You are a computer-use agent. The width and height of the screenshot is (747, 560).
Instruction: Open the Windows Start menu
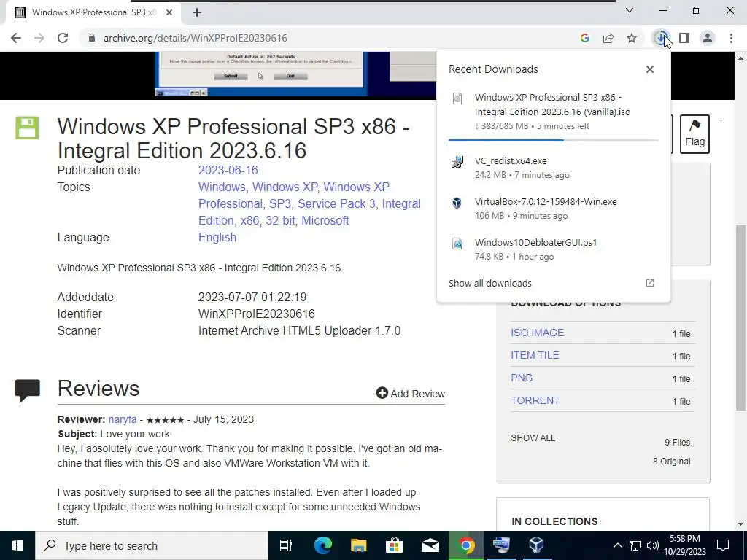pos(18,545)
